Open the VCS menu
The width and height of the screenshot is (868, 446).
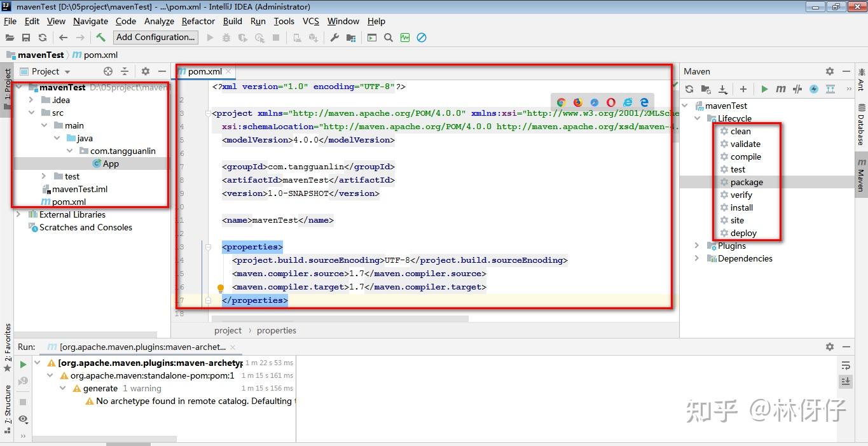tap(310, 21)
